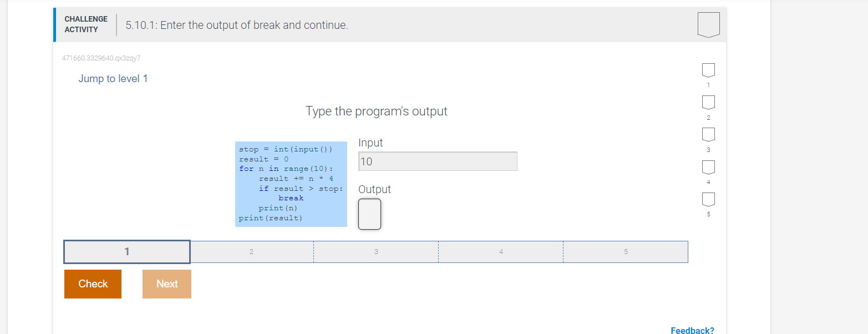Select level 1 on the progress bar
Viewport: 868px width, 334px height.
tap(126, 251)
